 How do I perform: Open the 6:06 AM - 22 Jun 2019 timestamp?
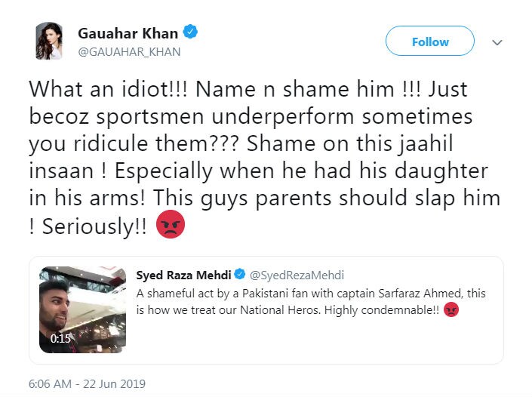tap(87, 383)
